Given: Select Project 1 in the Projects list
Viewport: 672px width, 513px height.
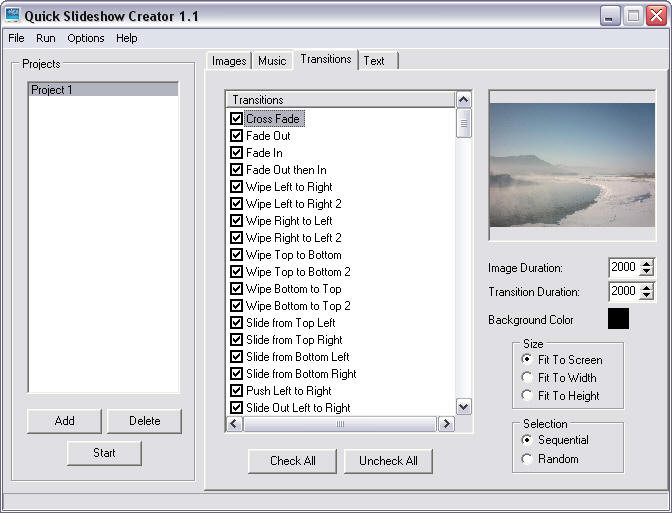Looking at the screenshot, I should point(103,90).
